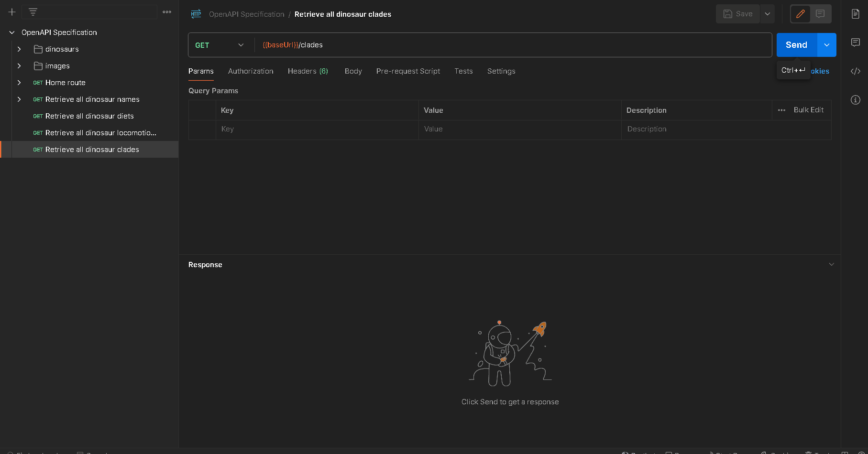Open the Send button dropdown arrow

tap(827, 45)
